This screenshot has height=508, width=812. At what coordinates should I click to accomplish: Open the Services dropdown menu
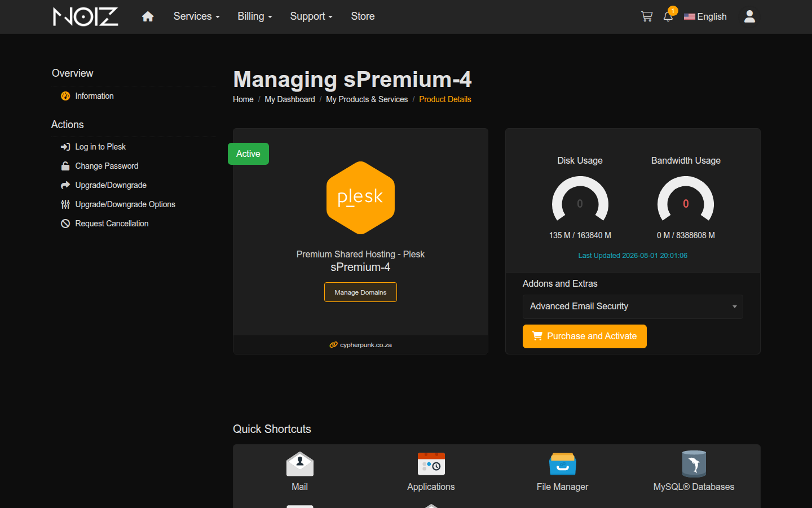click(197, 16)
